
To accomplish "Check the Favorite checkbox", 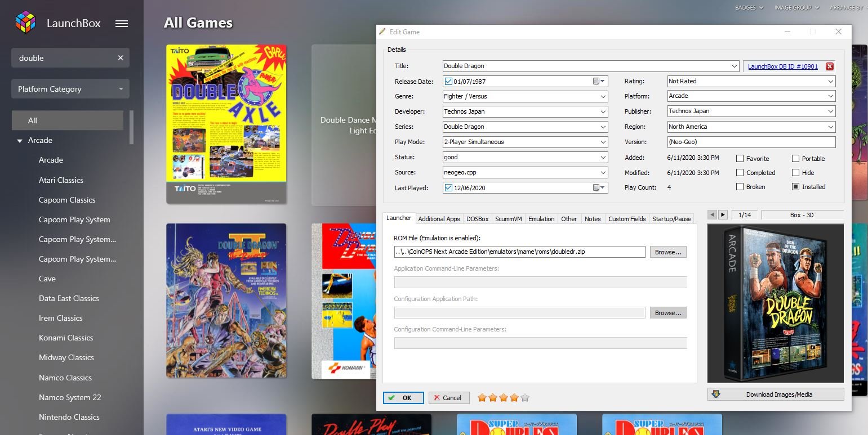I will coord(740,159).
